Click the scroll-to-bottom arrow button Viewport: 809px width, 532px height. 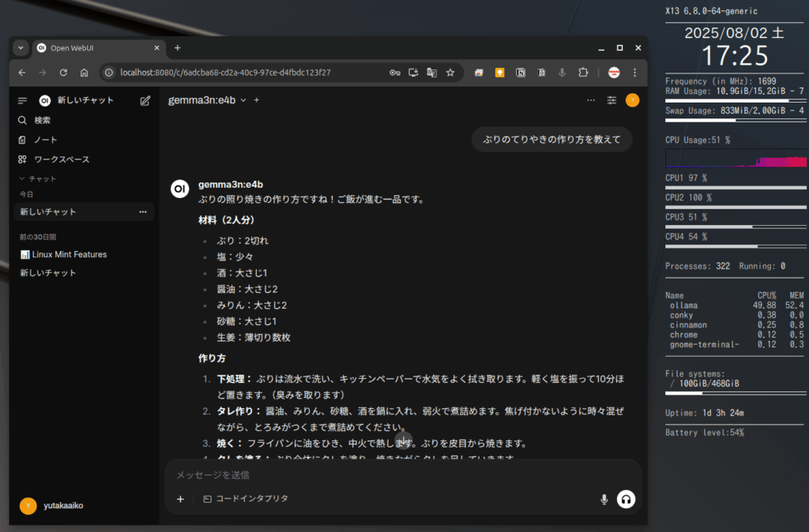(404, 440)
